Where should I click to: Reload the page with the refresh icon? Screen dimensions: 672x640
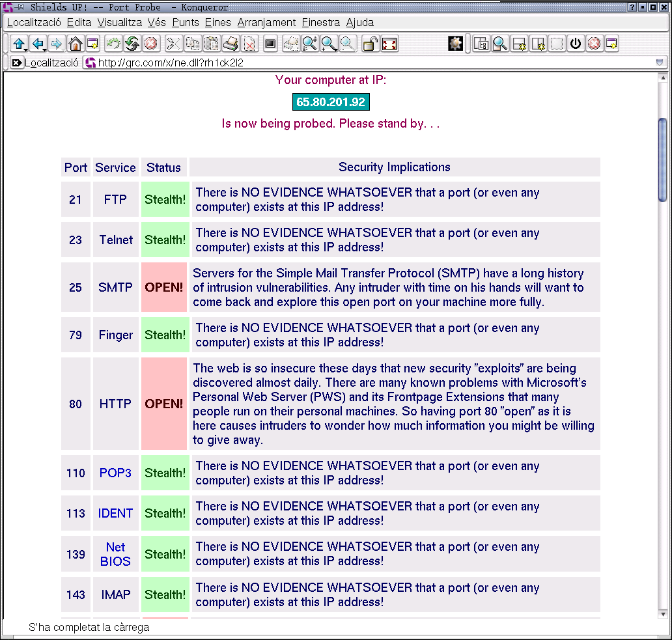[132, 43]
